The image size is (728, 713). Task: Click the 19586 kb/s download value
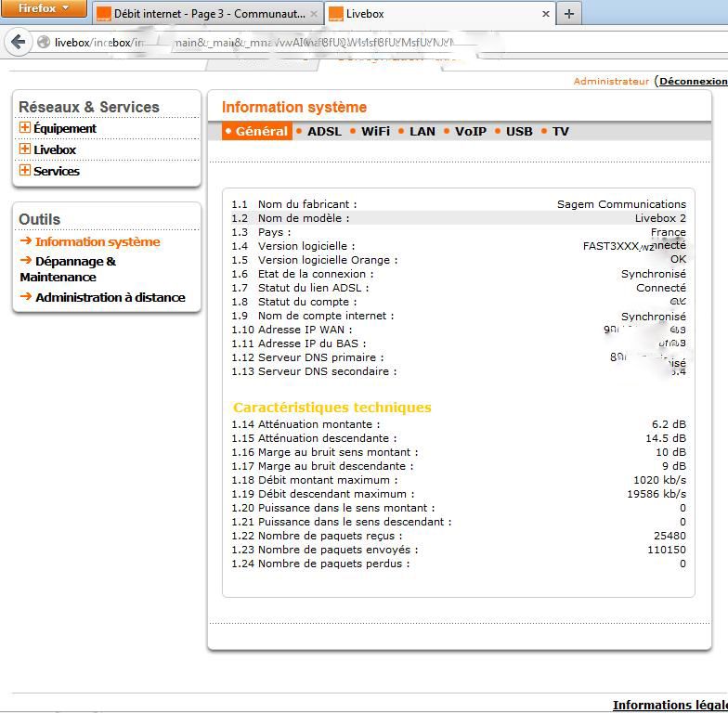click(x=656, y=494)
